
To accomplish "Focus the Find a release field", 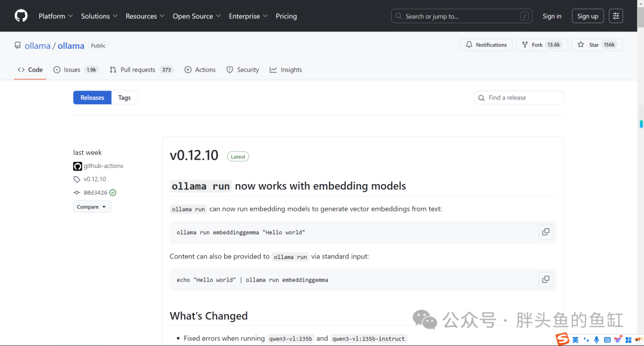I will (x=519, y=98).
